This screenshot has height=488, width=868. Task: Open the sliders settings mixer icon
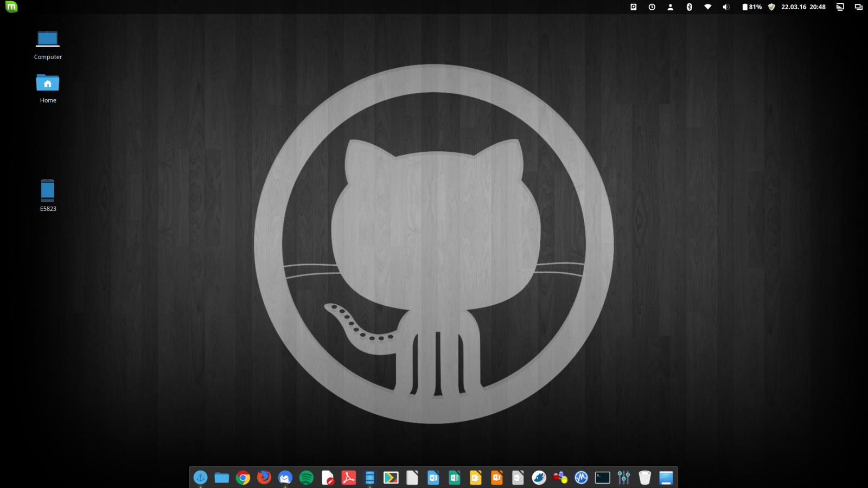[x=624, y=478]
